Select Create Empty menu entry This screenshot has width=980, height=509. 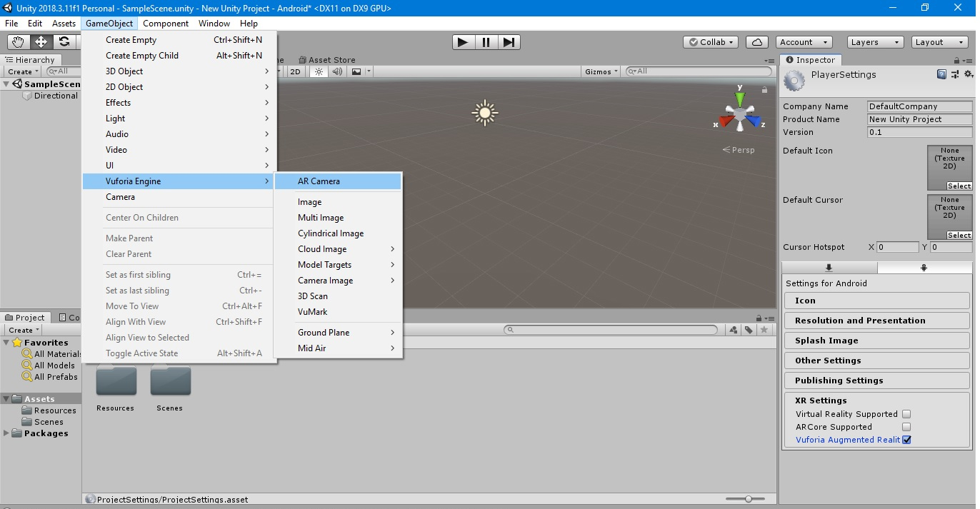point(179,40)
